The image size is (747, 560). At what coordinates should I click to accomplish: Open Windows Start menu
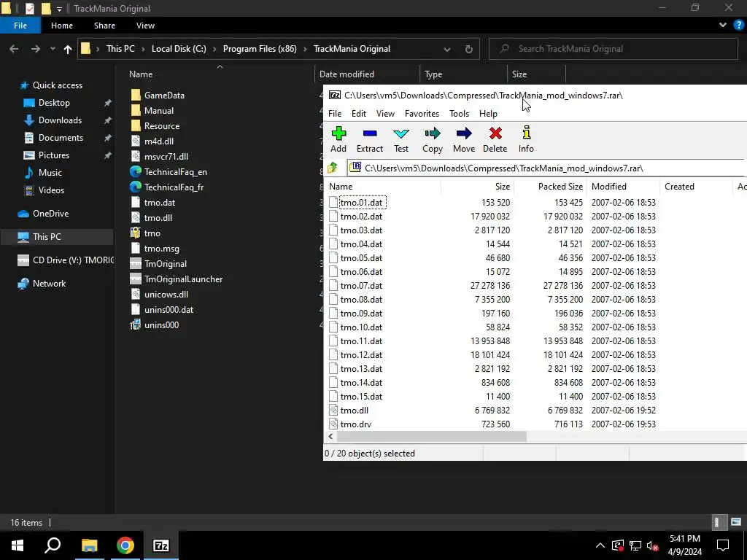click(x=18, y=545)
